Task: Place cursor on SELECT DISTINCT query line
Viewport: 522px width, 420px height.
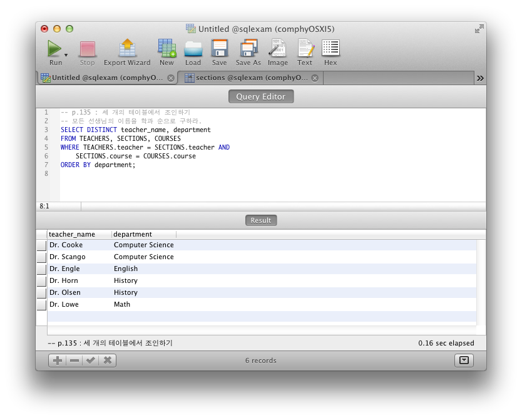Action: coord(135,130)
